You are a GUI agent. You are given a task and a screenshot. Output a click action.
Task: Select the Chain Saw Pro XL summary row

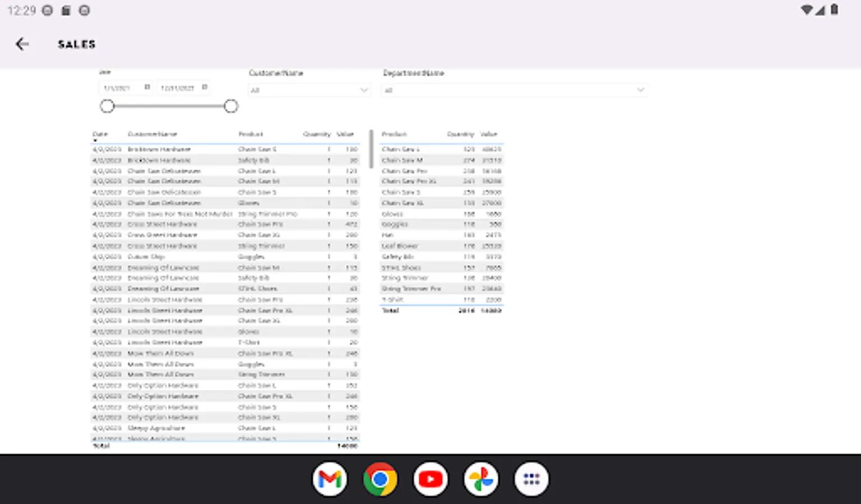tap(441, 181)
